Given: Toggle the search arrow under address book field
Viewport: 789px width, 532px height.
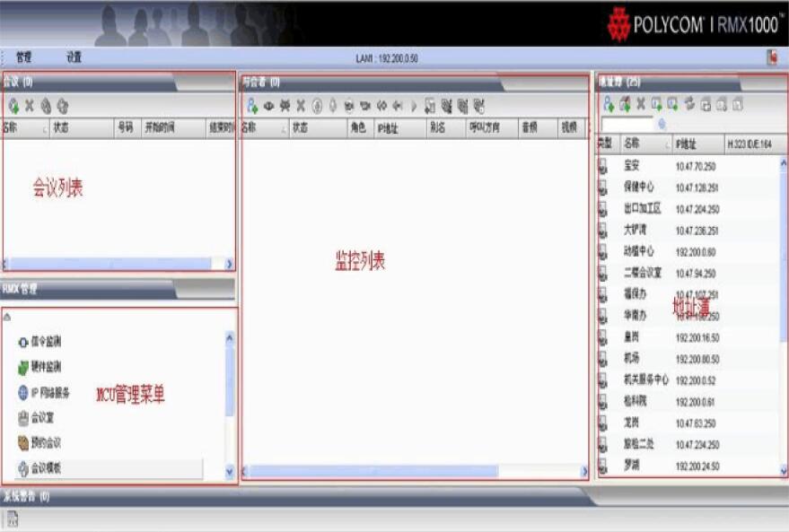Looking at the screenshot, I should [662, 122].
